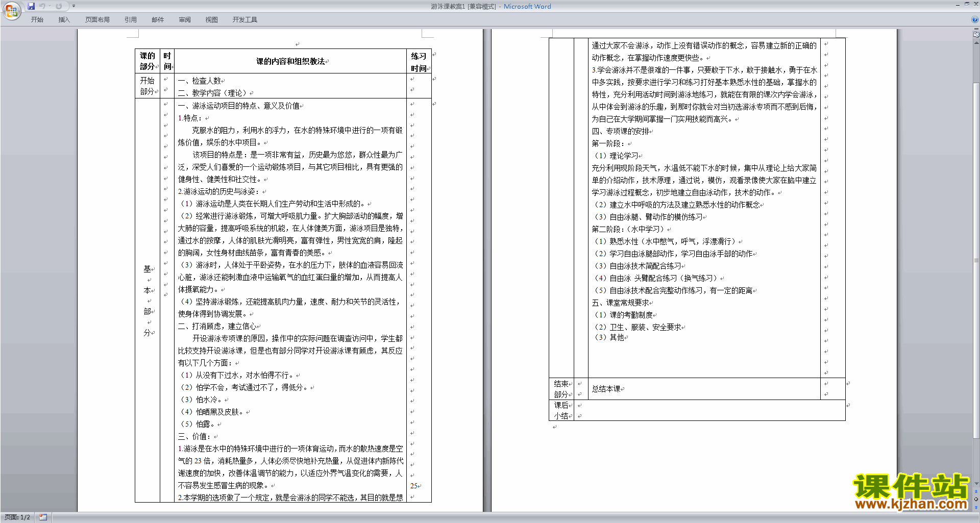
Task: Click the line 1.特点：
Action: point(190,118)
